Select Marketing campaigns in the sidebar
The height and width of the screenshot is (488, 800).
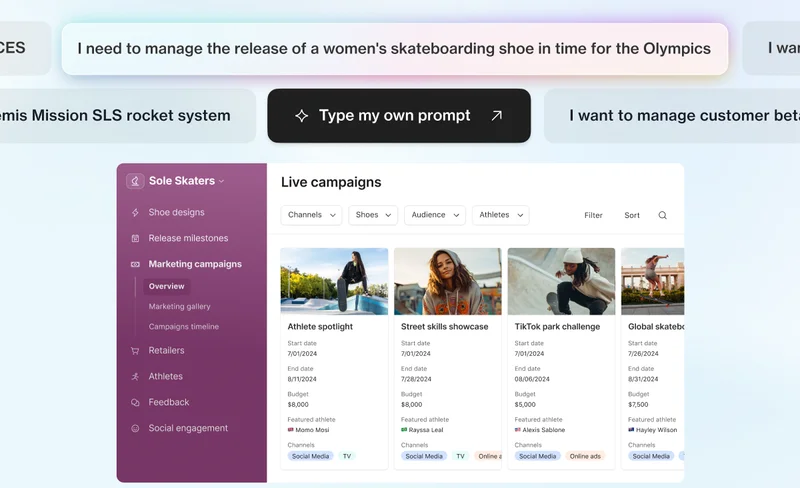pos(195,264)
